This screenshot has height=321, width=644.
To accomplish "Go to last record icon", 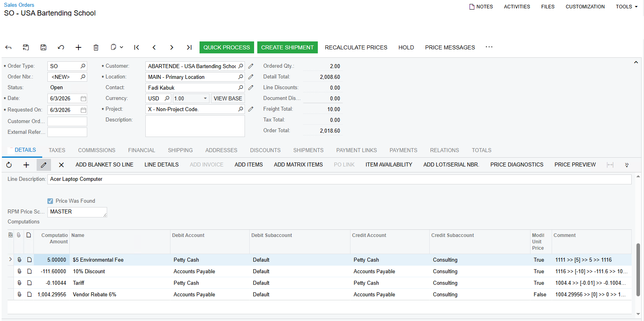I will click(189, 47).
